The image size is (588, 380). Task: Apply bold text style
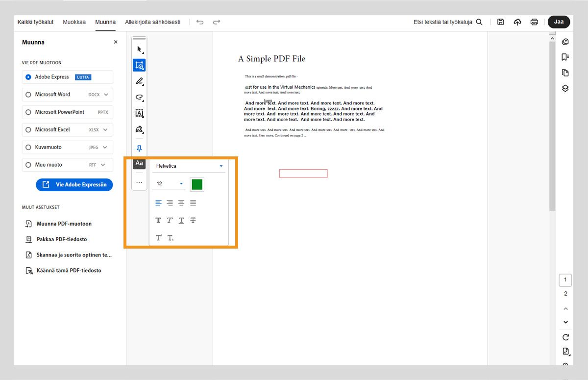click(x=158, y=220)
